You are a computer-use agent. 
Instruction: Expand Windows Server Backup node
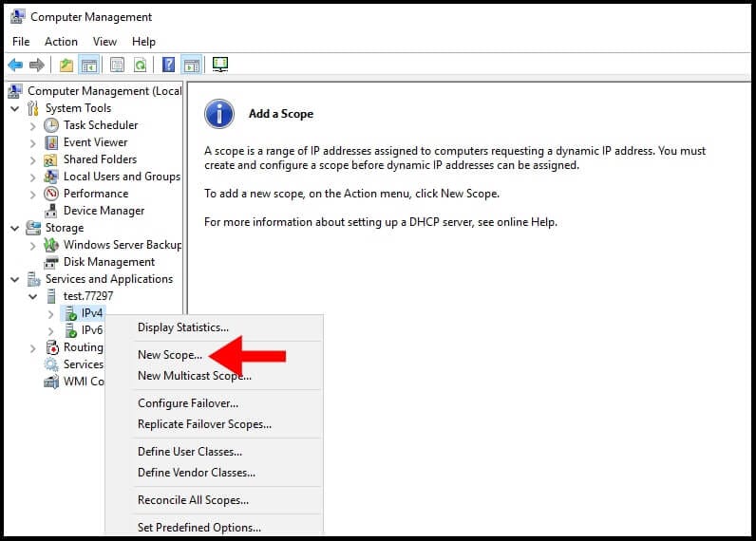point(33,246)
